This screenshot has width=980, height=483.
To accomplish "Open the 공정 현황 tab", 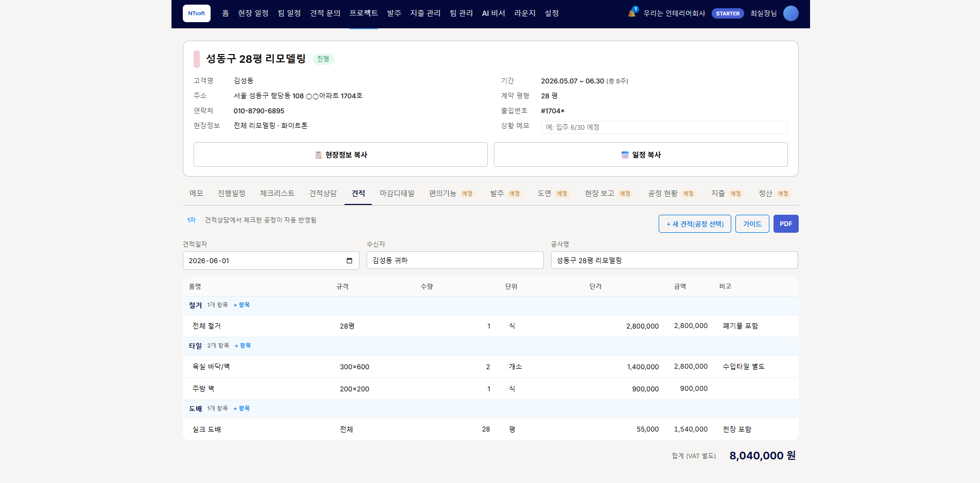I will click(x=671, y=194).
